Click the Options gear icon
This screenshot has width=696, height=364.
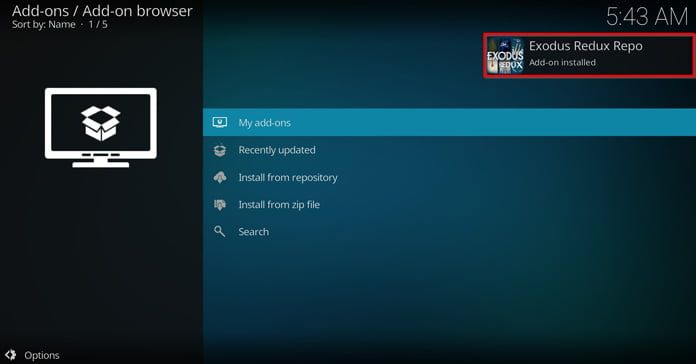coord(11,355)
